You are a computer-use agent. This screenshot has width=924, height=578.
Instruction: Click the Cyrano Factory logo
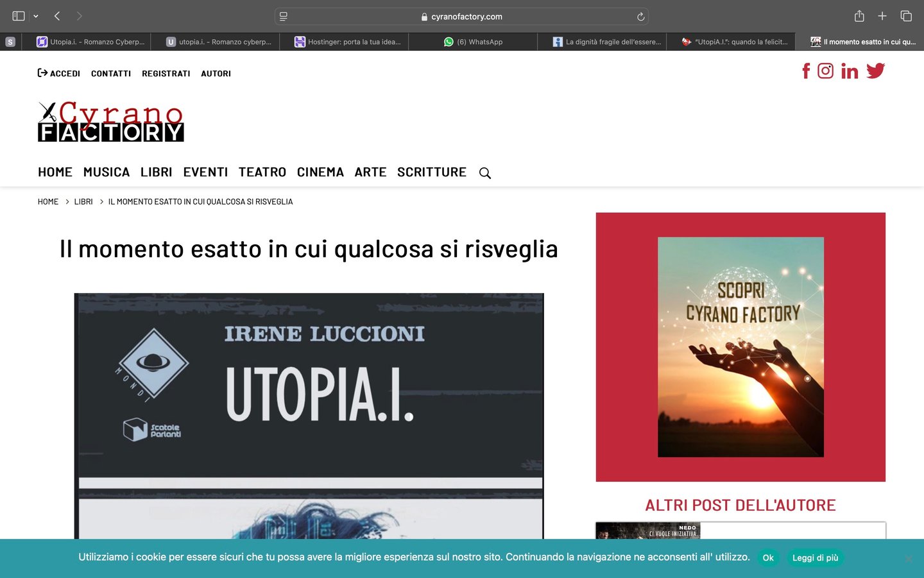(x=111, y=121)
